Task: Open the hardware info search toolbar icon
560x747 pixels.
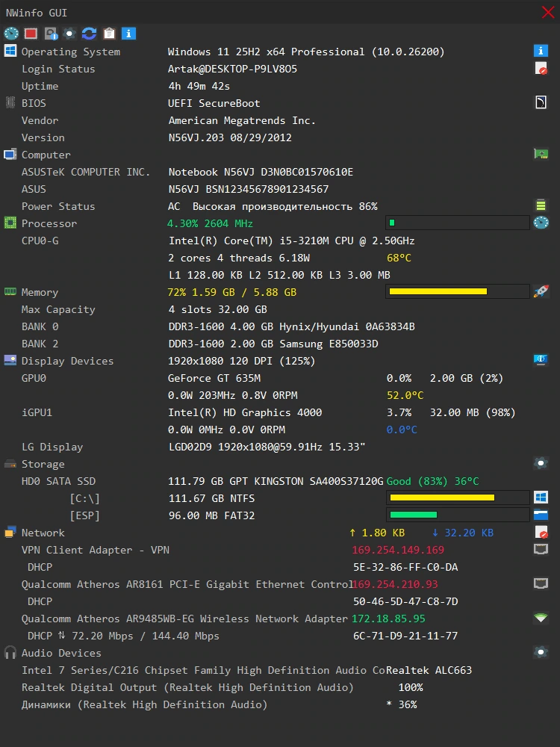Action: click(51, 34)
